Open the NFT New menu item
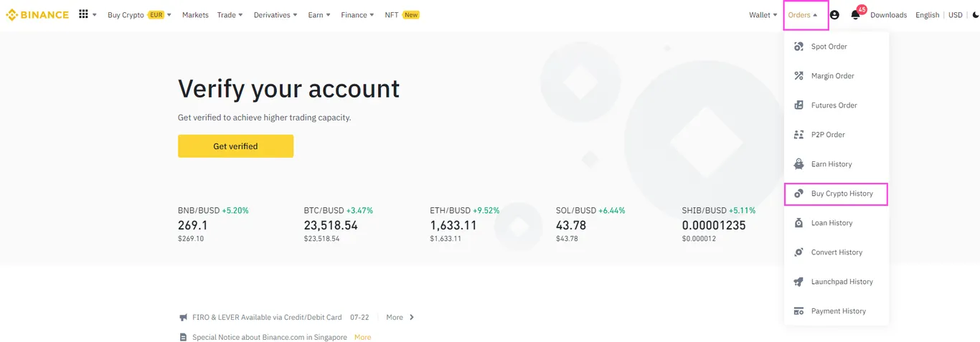This screenshot has width=980, height=342. point(402,15)
